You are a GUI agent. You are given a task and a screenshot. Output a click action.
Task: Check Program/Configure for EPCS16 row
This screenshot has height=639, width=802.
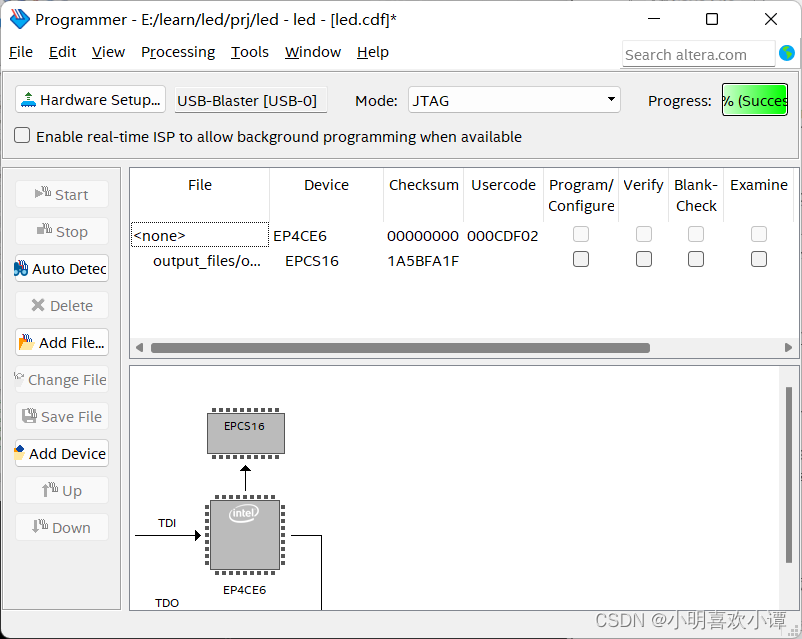tap(581, 259)
